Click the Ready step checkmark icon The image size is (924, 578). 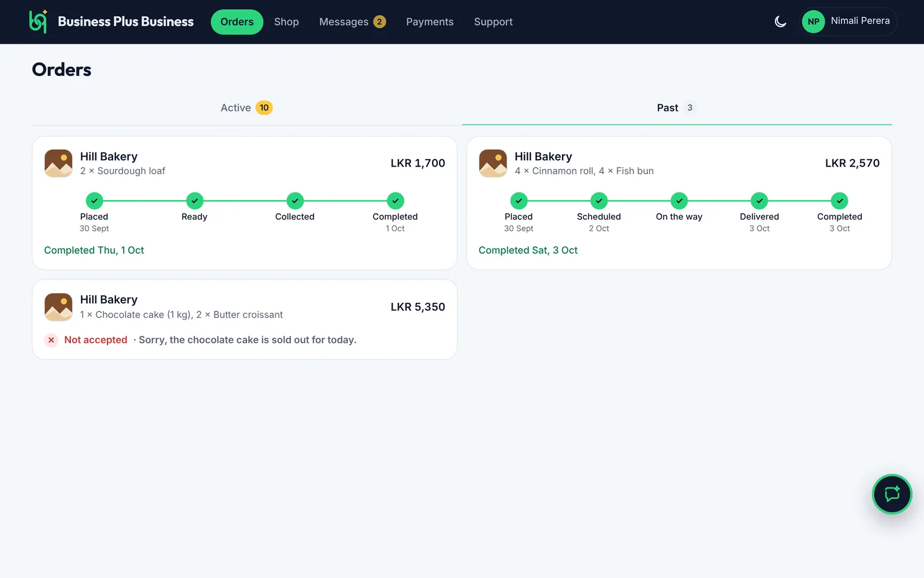pos(195,201)
